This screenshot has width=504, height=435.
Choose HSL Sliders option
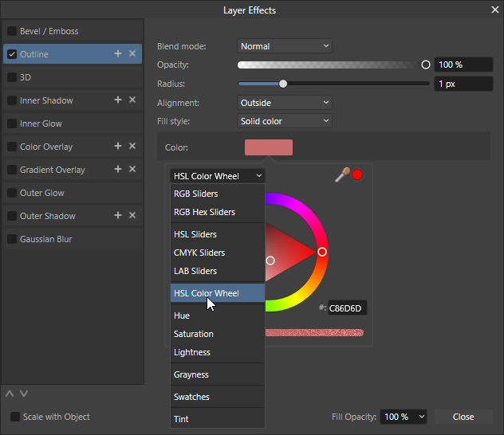pos(218,234)
